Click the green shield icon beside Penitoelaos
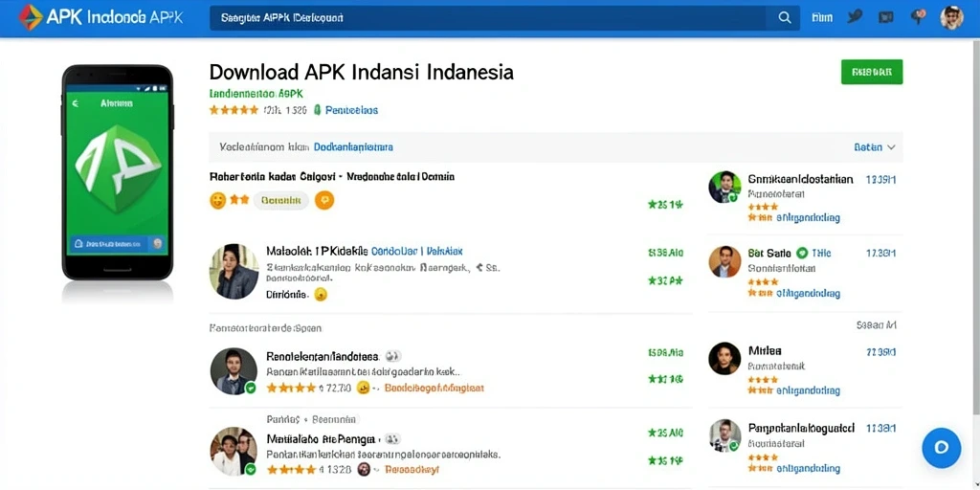Screen dimensions: 980x490 coord(318,110)
